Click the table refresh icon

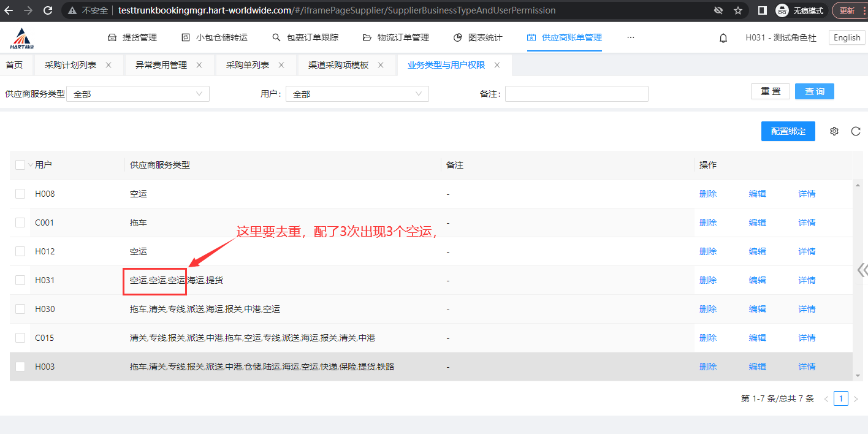point(856,131)
